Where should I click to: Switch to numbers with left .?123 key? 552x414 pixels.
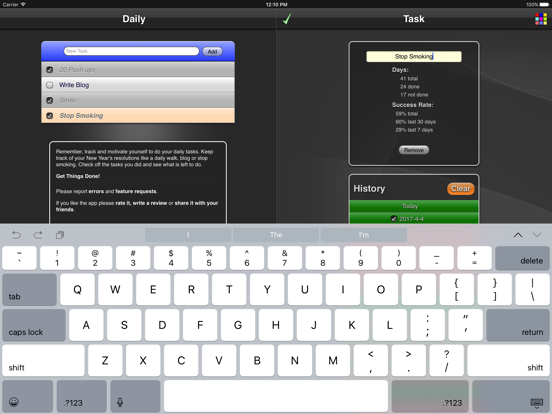(x=82, y=396)
